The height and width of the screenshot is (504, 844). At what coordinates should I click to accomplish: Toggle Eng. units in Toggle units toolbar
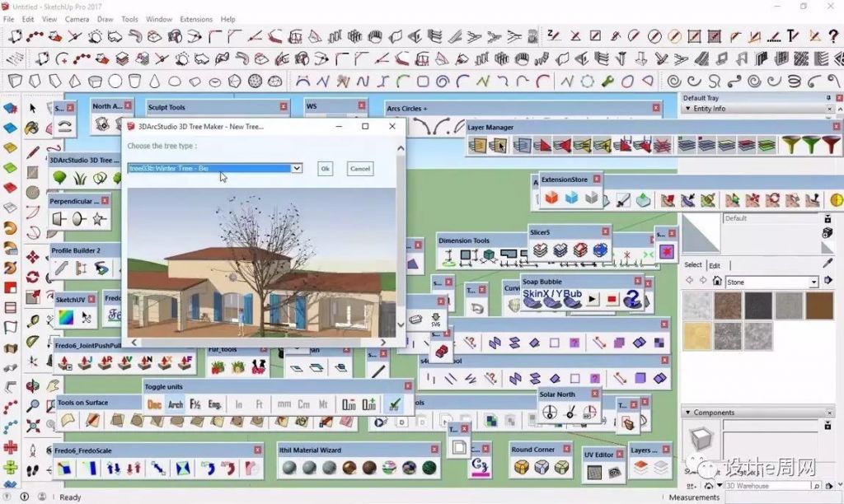coord(215,404)
